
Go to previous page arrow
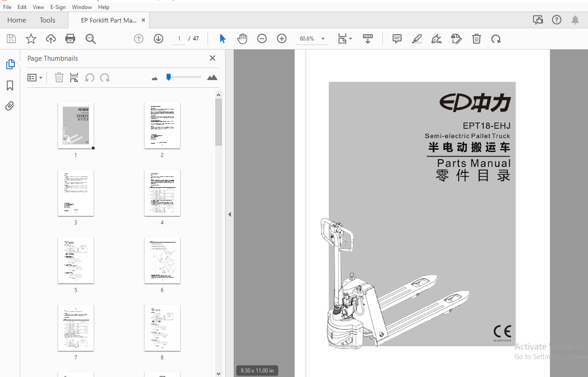pyautogui.click(x=139, y=39)
